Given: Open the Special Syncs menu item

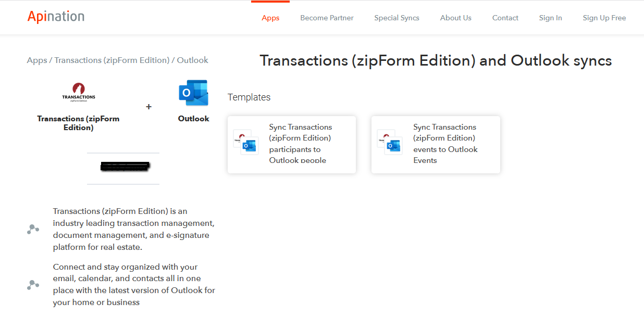Looking at the screenshot, I should point(397,18).
